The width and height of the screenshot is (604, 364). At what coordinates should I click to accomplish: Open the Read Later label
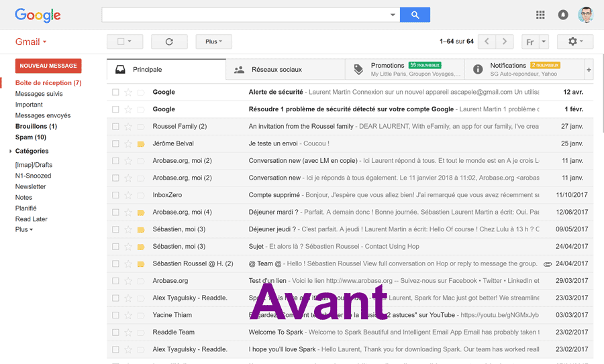click(x=31, y=219)
